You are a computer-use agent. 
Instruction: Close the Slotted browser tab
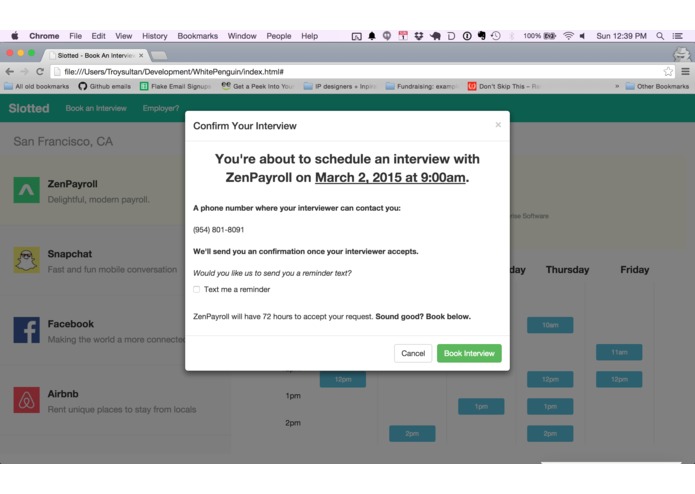141,55
